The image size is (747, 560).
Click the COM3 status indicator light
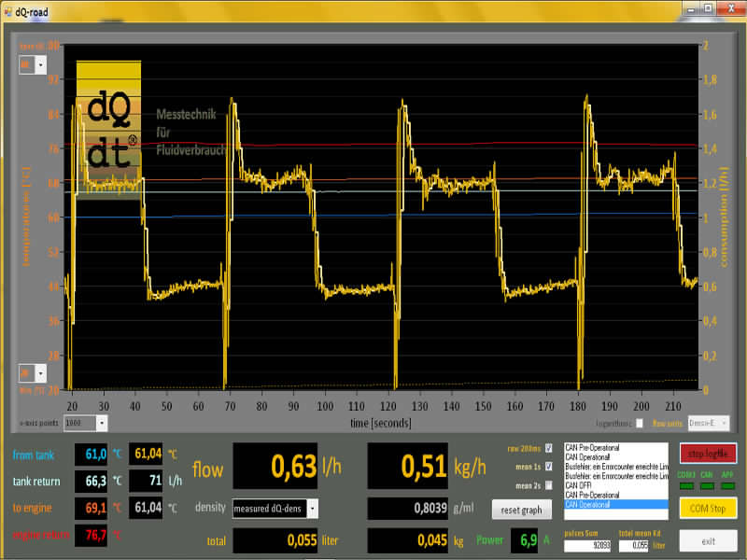click(689, 485)
